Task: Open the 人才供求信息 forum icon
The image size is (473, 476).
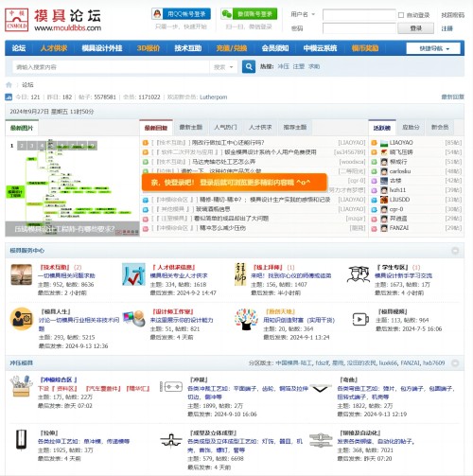Action: pyautogui.click(x=133, y=274)
